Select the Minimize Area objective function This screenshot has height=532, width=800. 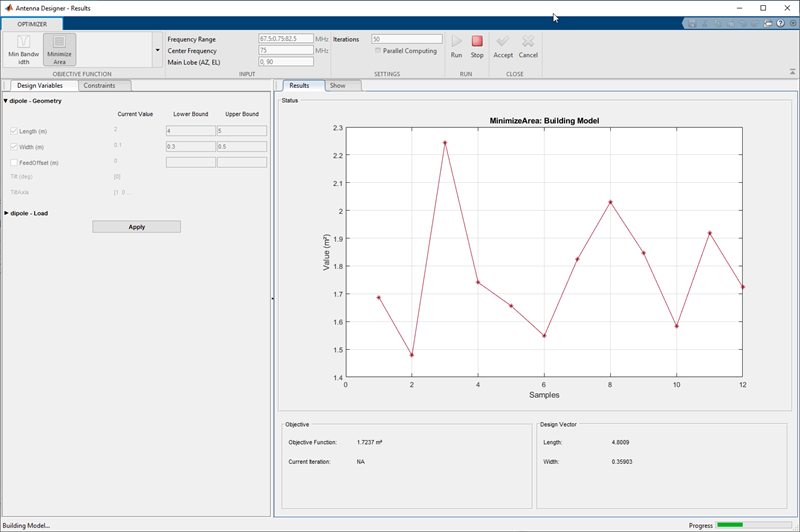point(60,49)
